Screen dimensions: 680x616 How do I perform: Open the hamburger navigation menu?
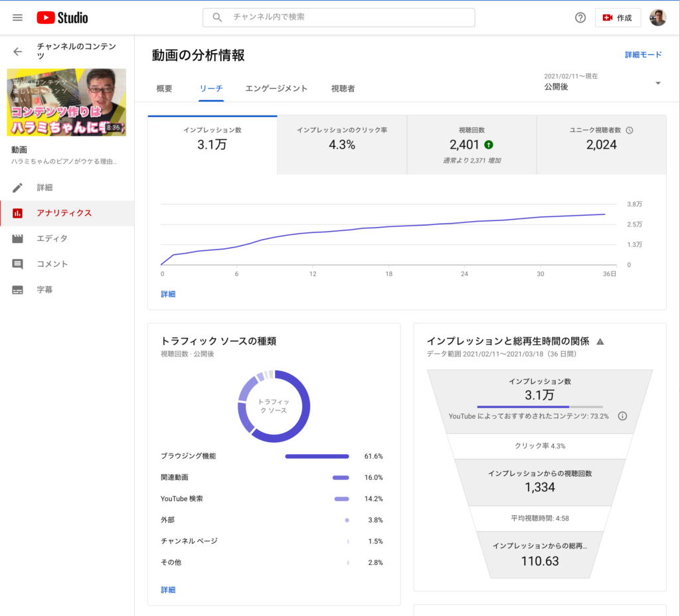click(17, 17)
